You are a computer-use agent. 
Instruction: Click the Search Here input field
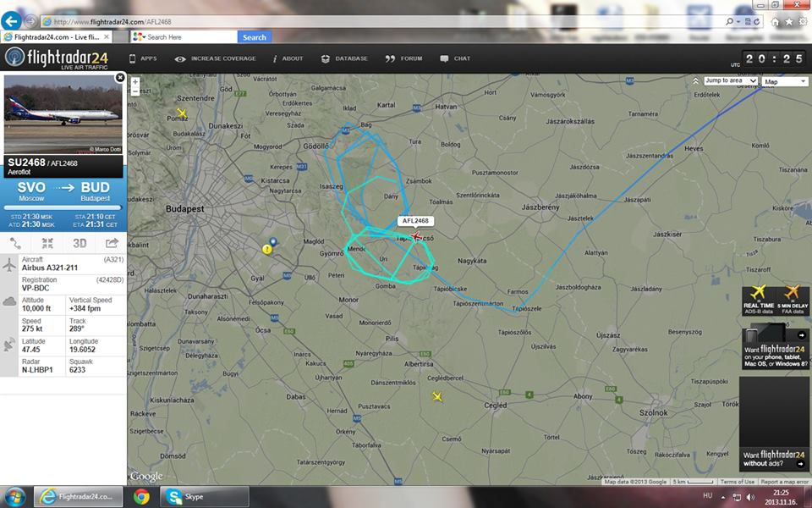[x=190, y=37]
